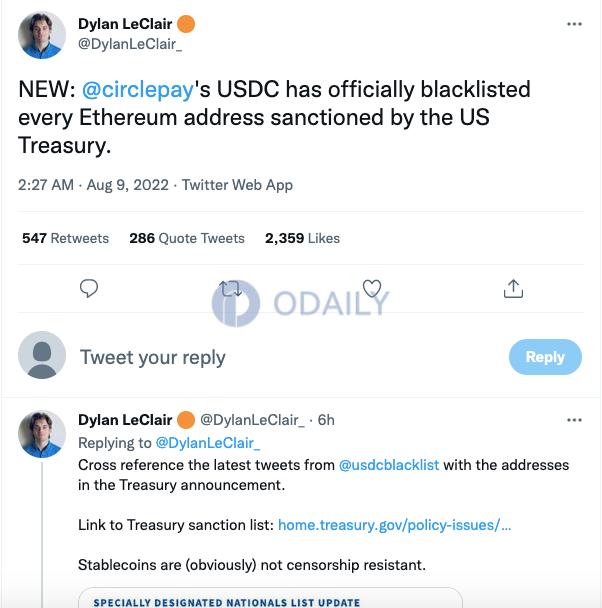
Task: Click the orange badge in the reply tweet
Action: point(186,420)
